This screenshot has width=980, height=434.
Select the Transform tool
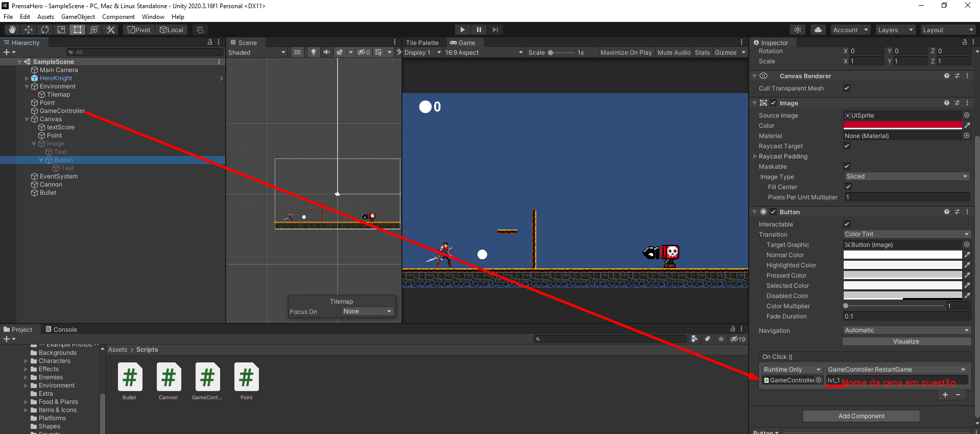[x=94, y=30]
